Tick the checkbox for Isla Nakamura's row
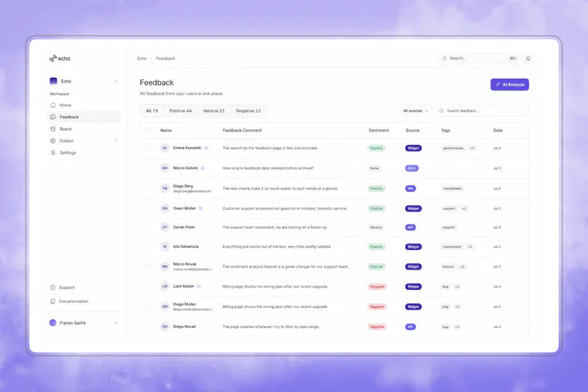This screenshot has width=588, height=392. [x=147, y=246]
